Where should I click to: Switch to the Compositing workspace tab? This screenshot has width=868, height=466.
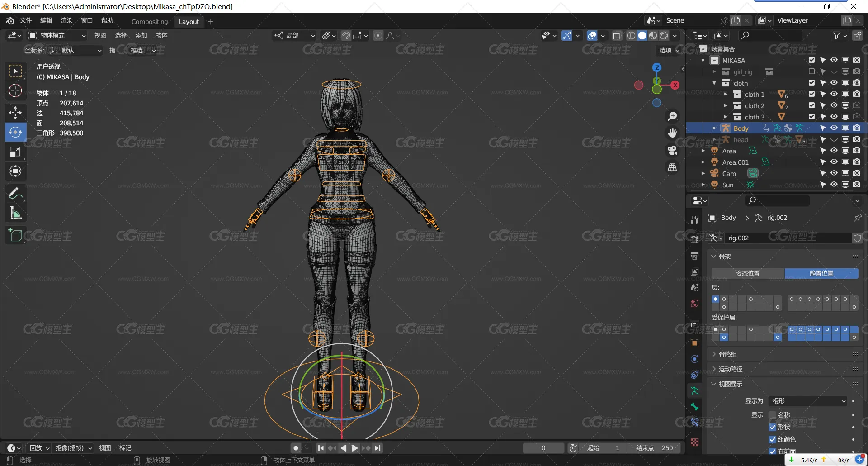coord(150,22)
